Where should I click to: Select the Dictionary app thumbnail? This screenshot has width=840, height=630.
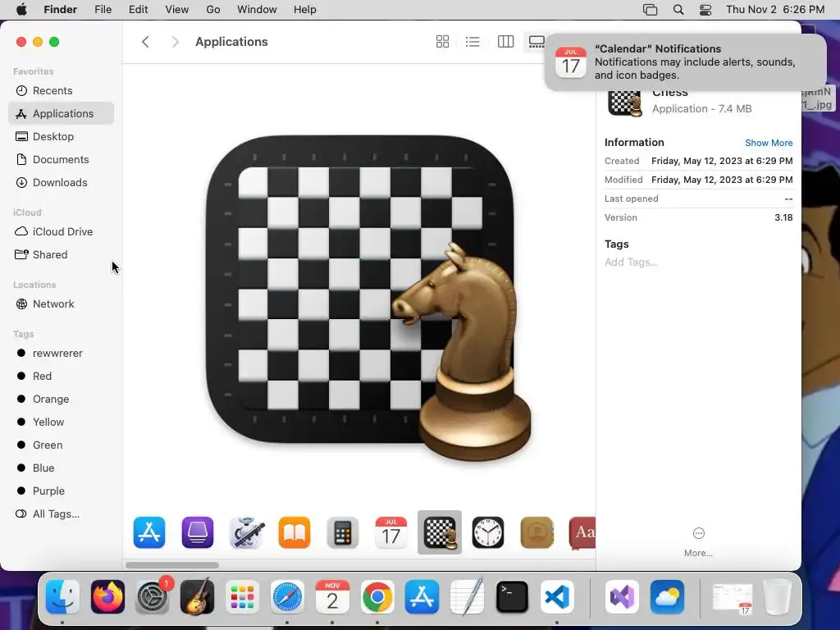[x=582, y=532]
